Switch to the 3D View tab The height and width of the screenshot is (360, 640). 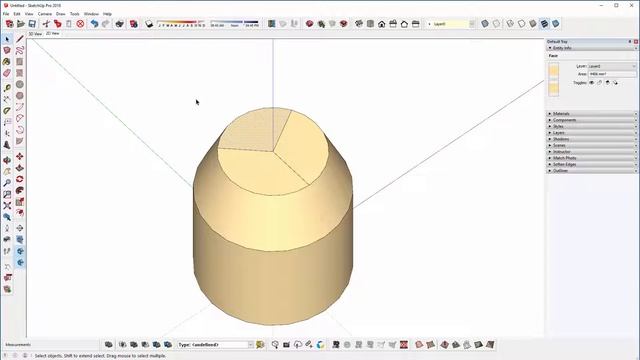tap(35, 34)
